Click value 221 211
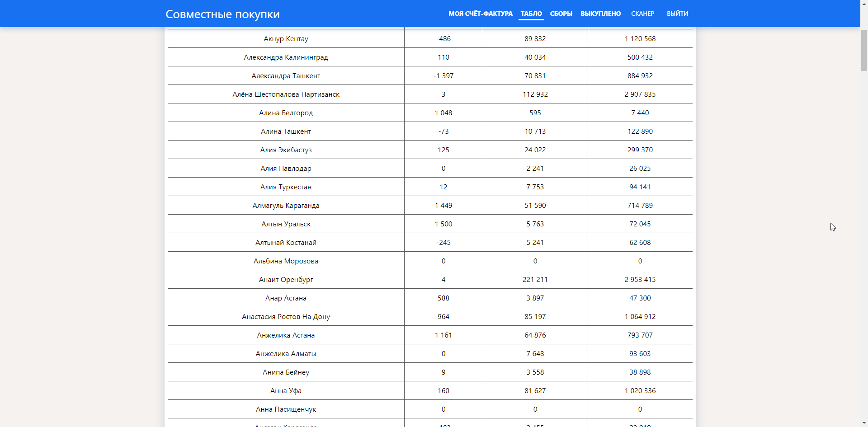The height and width of the screenshot is (427, 868). [x=535, y=280]
